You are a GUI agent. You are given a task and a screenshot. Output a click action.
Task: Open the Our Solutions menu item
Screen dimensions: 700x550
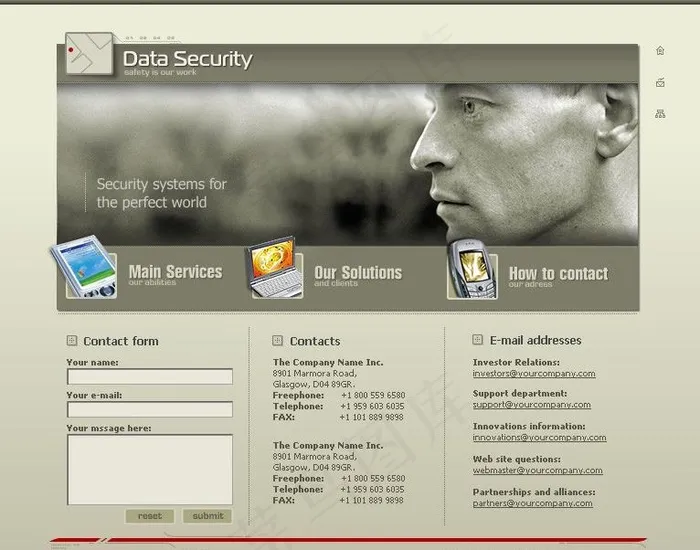tap(357, 273)
